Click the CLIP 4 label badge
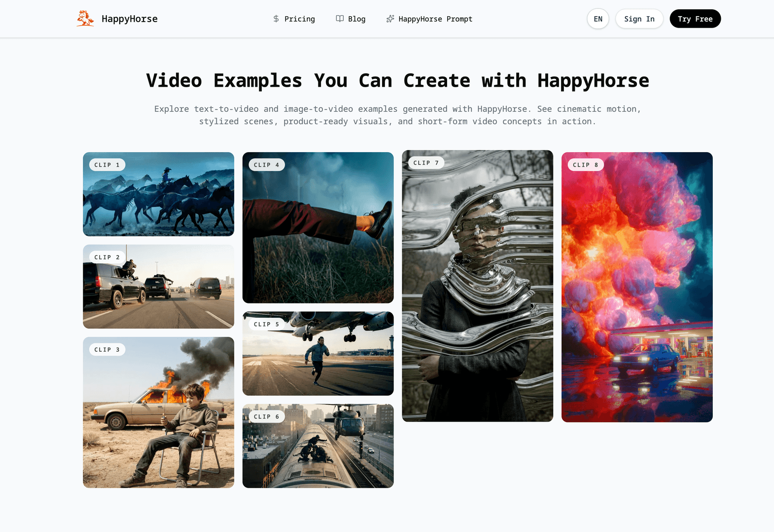 click(x=267, y=165)
